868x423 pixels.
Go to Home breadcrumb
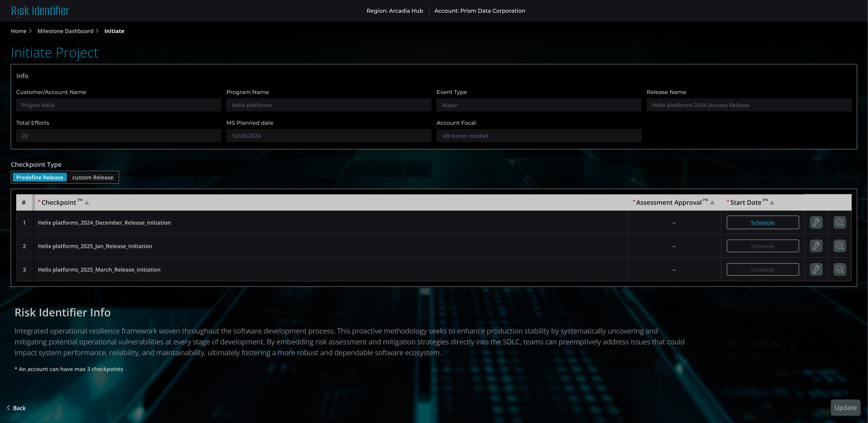pyautogui.click(x=18, y=31)
